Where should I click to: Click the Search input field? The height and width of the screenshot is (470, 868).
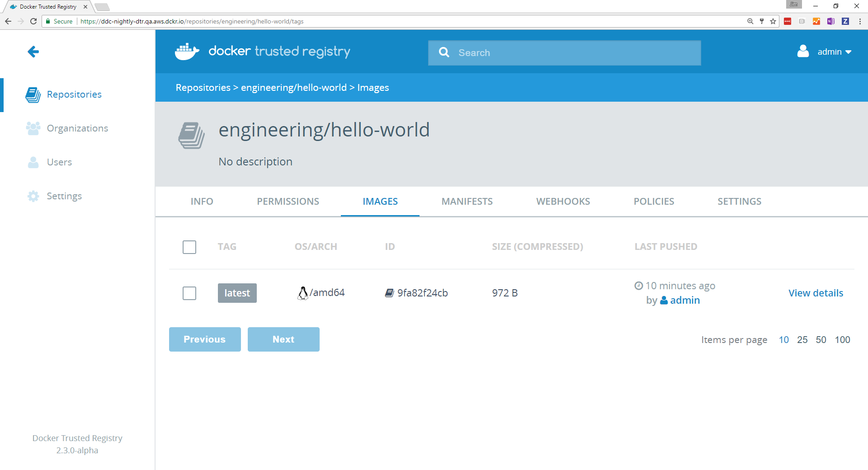(574, 53)
